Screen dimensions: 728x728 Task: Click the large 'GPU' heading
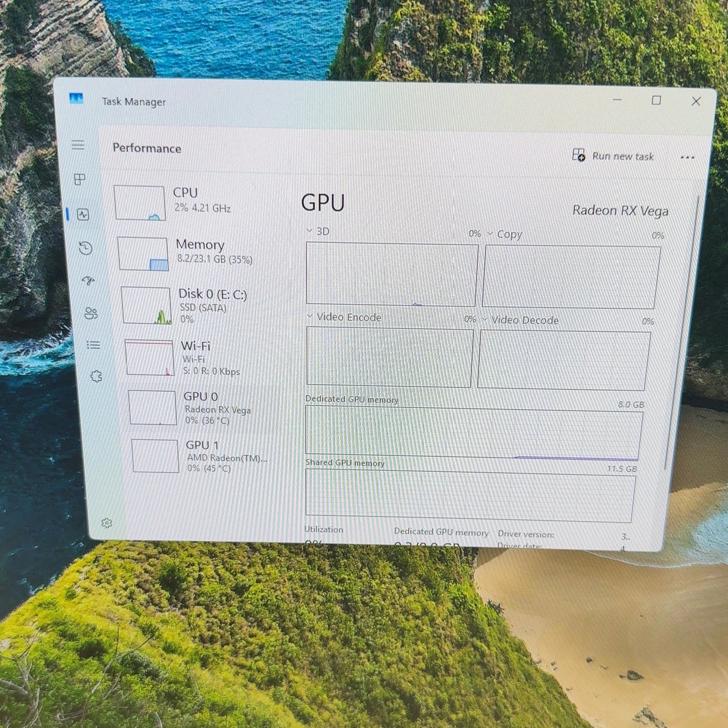[x=323, y=203]
